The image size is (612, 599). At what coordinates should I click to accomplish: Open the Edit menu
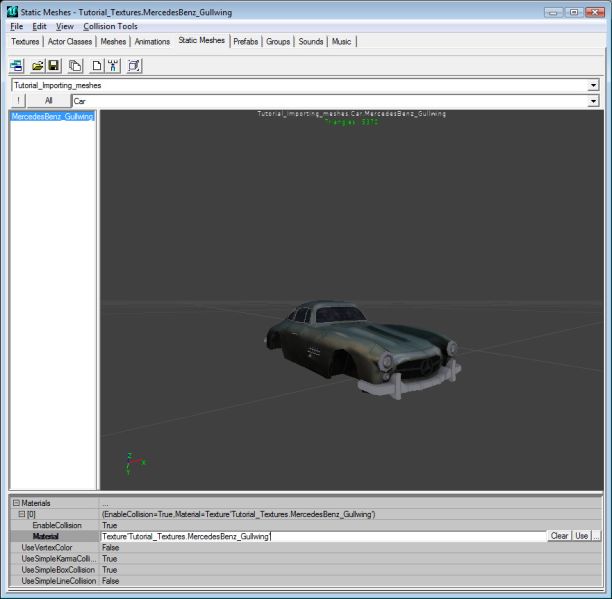pos(39,27)
